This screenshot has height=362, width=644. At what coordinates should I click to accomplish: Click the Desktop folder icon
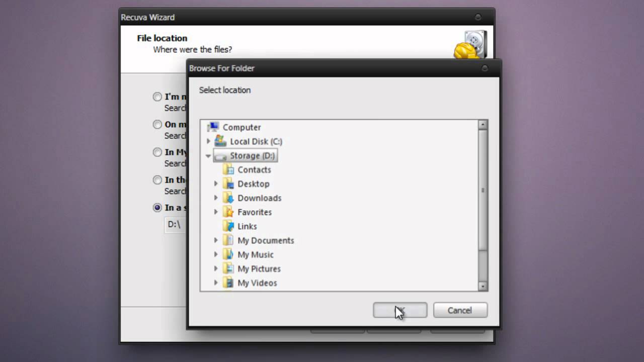(228, 184)
